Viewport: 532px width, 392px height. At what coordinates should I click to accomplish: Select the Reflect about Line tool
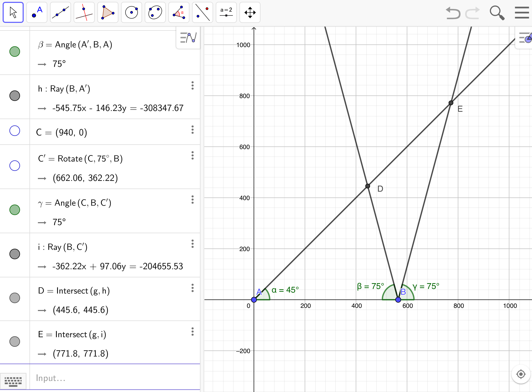coord(203,12)
